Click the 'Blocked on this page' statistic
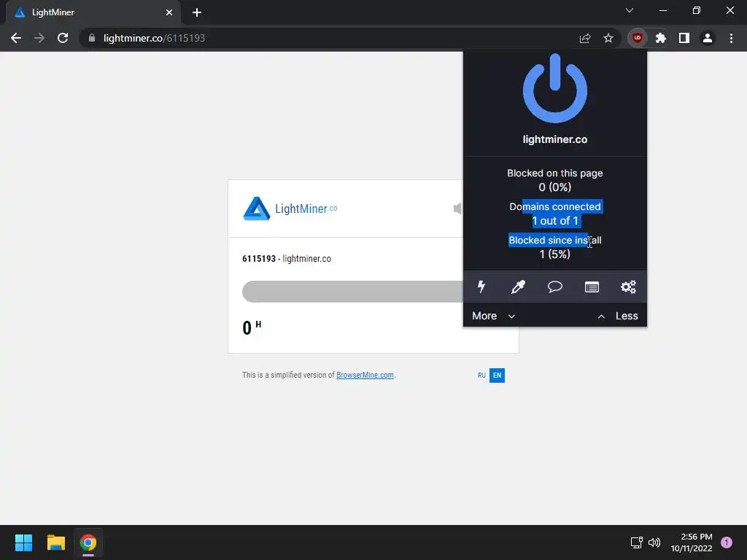 pos(555,180)
